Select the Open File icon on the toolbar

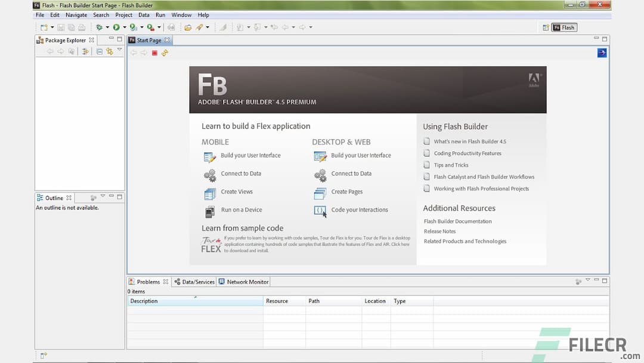[x=188, y=27]
